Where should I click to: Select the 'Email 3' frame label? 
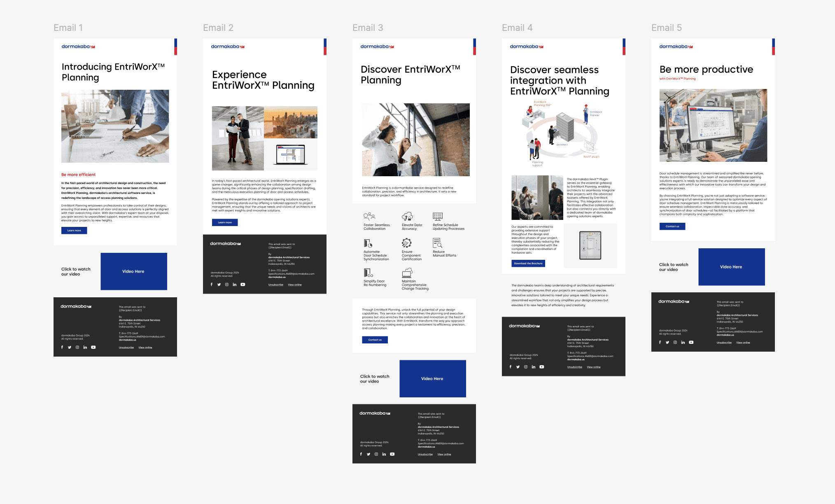pyautogui.click(x=368, y=28)
